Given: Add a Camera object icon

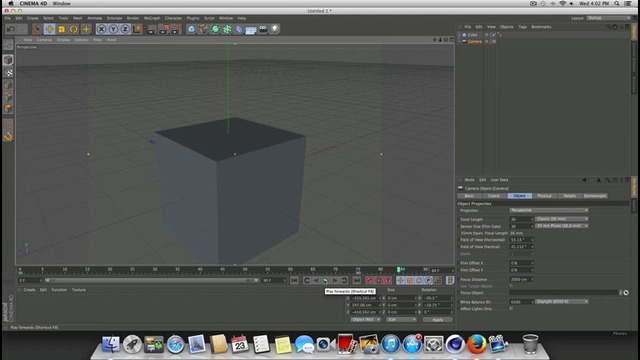Looking at the screenshot, I should [263, 29].
